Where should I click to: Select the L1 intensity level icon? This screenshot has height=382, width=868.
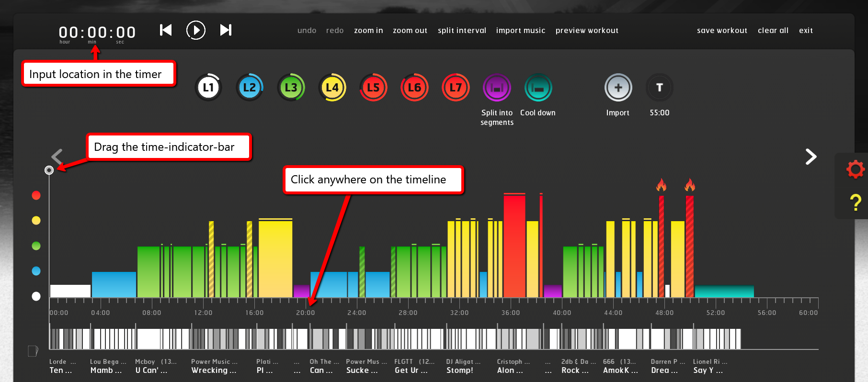[x=208, y=88]
